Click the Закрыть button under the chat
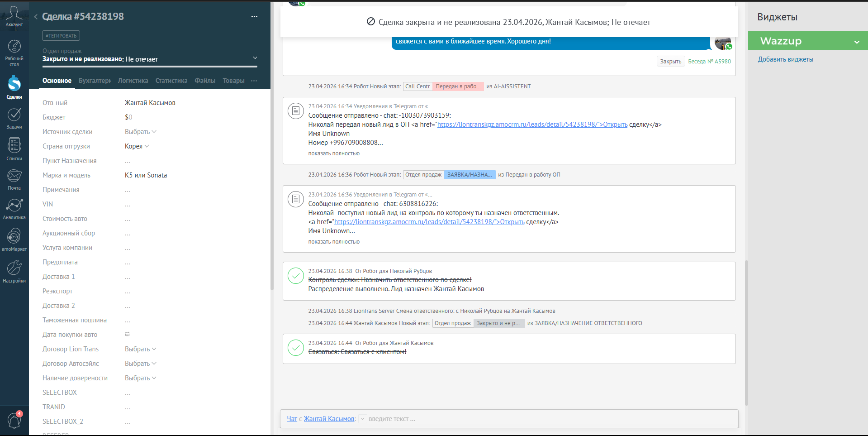 click(x=670, y=62)
